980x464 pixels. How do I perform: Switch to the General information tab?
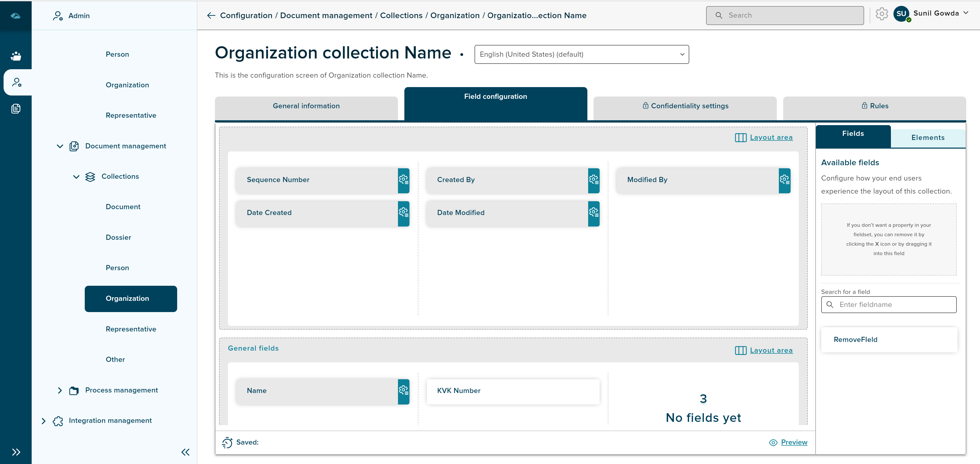(306, 106)
